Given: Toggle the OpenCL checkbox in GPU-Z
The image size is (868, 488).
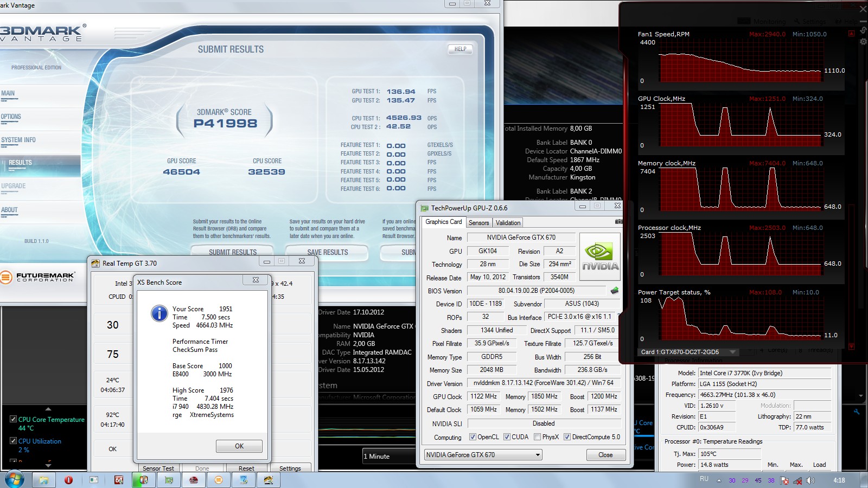Looking at the screenshot, I should [x=473, y=437].
